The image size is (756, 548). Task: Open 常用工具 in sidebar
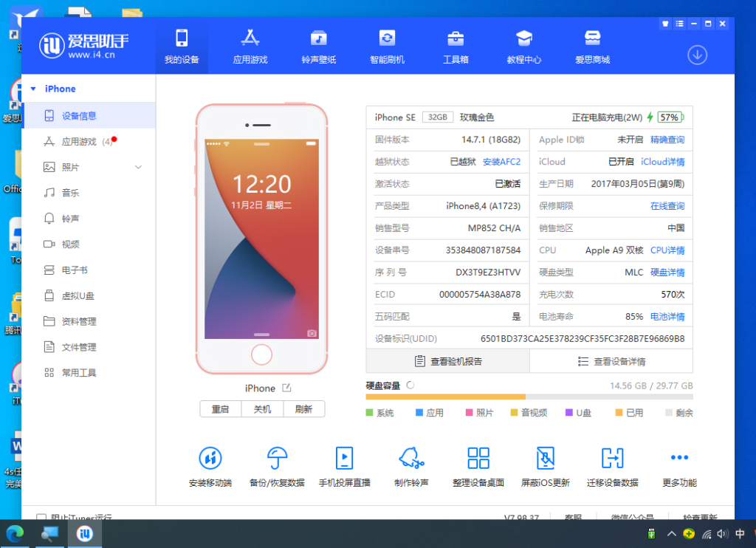coord(89,372)
